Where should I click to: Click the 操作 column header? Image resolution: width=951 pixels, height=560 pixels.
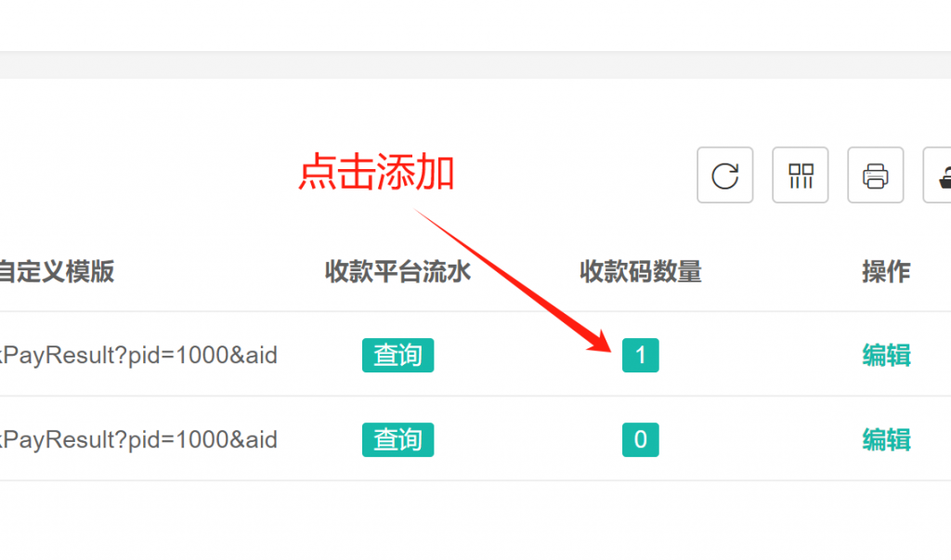[886, 271]
